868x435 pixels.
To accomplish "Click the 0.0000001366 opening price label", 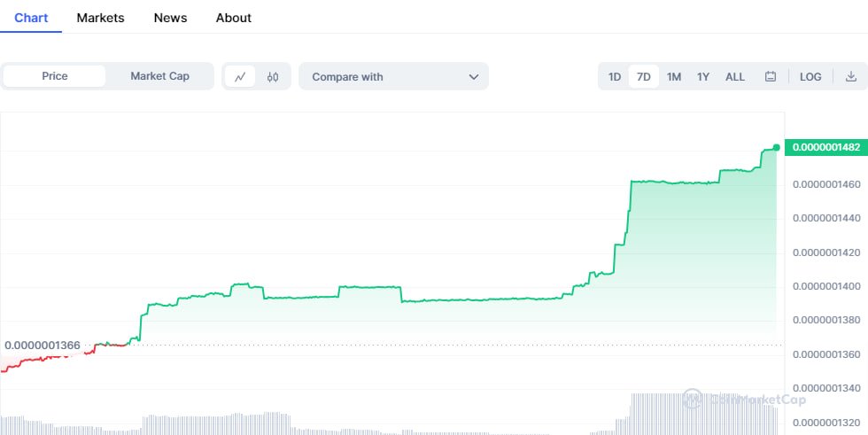I will (x=43, y=346).
